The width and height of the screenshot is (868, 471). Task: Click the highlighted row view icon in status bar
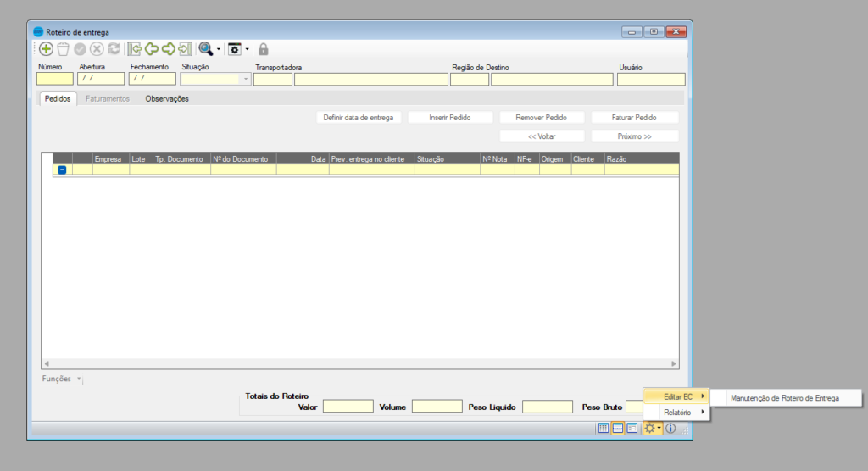click(x=618, y=429)
